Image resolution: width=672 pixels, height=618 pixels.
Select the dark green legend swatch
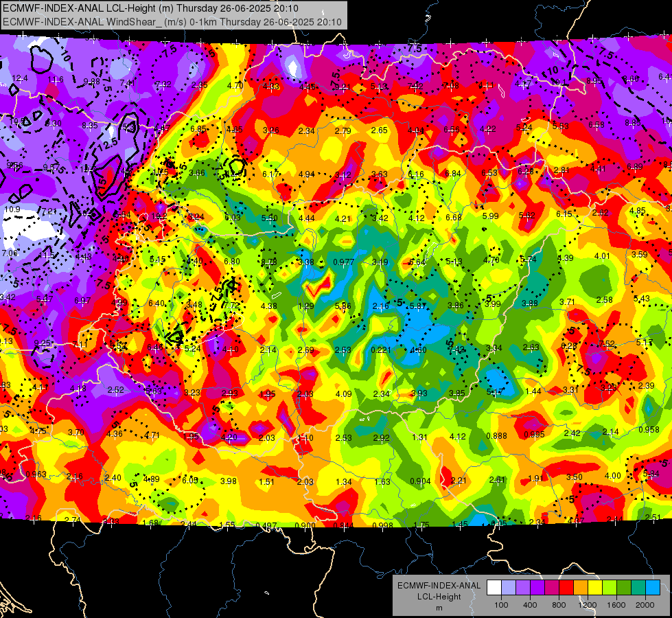click(x=623, y=588)
